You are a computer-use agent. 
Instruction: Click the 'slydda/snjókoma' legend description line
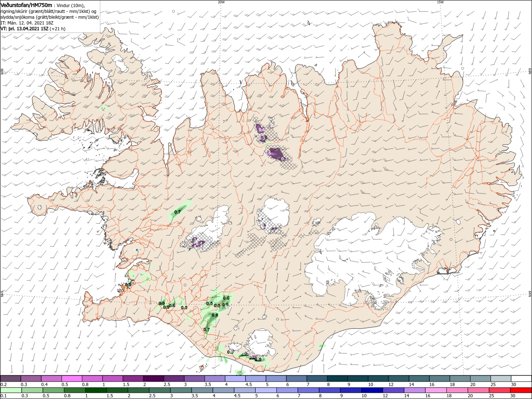49,17
